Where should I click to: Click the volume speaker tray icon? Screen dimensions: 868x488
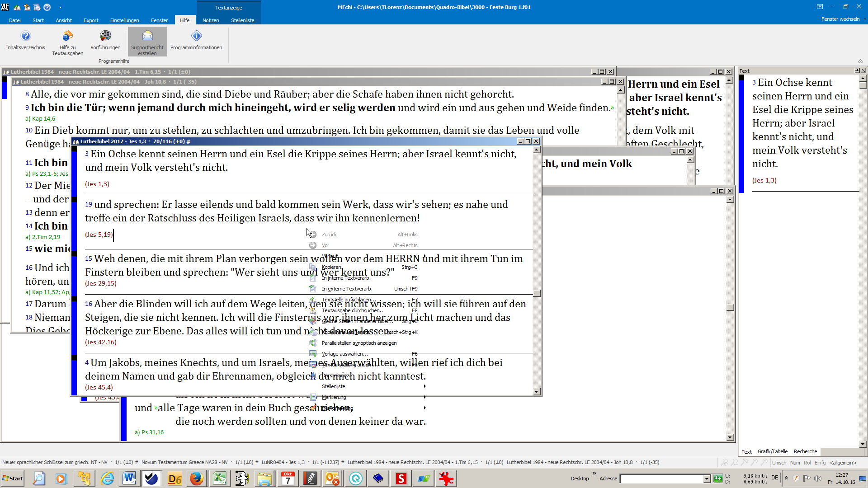coord(817,478)
